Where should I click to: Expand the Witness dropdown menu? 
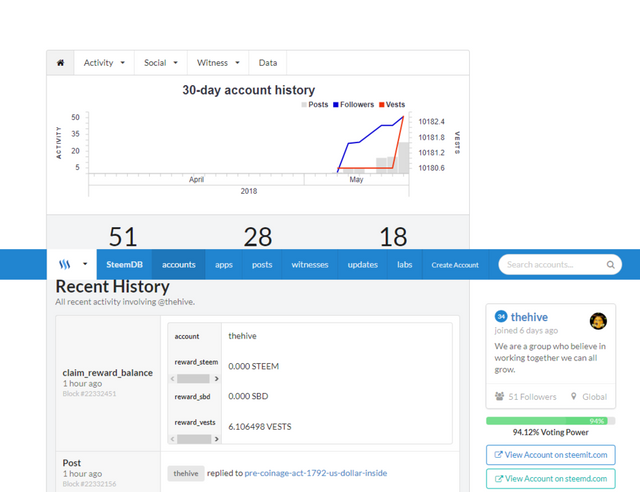coord(218,62)
